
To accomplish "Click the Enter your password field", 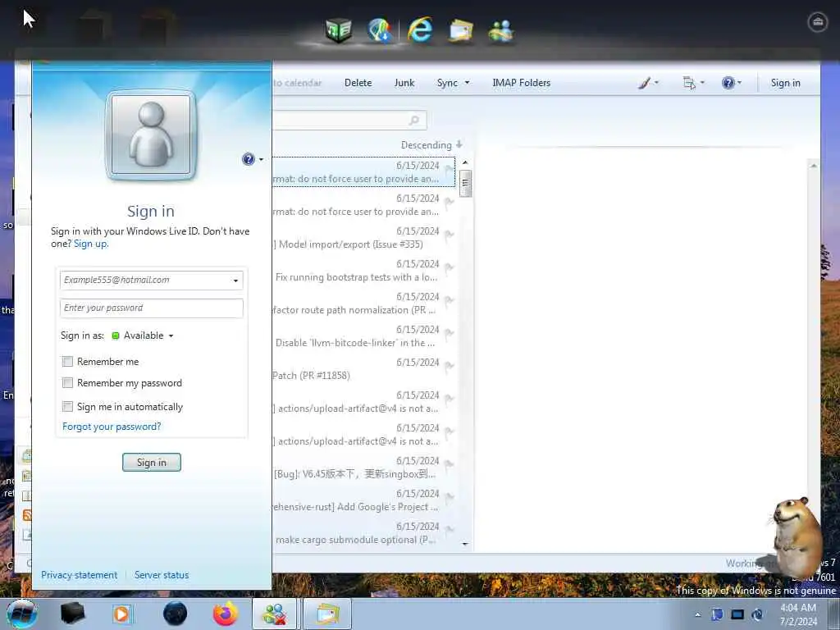I will pyautogui.click(x=152, y=308).
